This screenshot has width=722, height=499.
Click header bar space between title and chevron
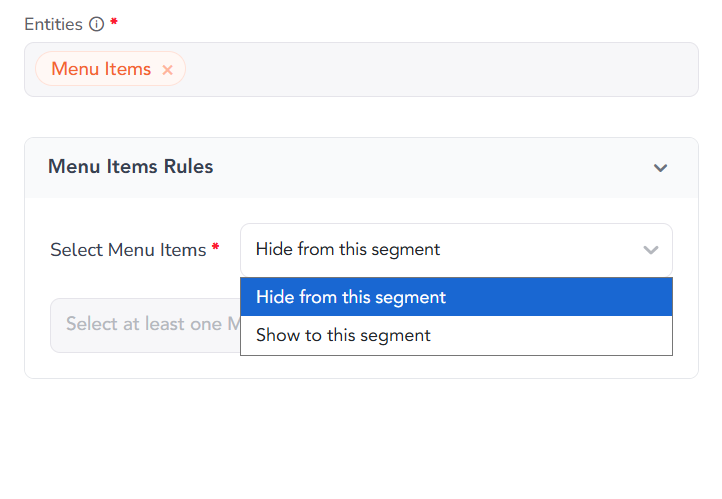click(x=430, y=168)
